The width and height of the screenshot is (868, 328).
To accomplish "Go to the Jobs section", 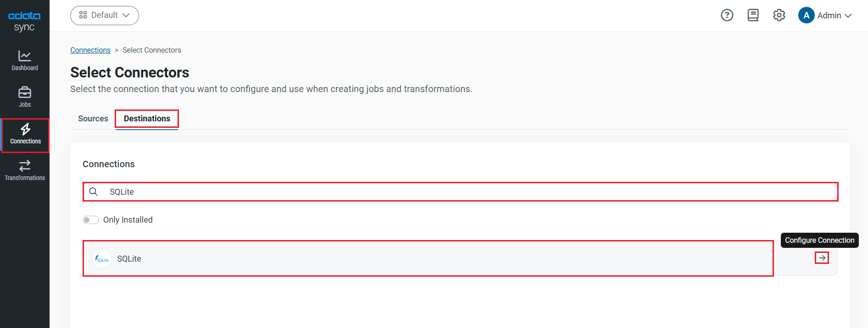I will (x=25, y=97).
